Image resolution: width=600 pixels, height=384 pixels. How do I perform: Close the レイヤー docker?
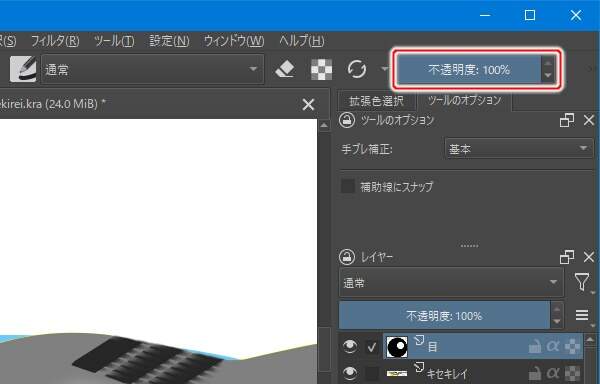589,257
